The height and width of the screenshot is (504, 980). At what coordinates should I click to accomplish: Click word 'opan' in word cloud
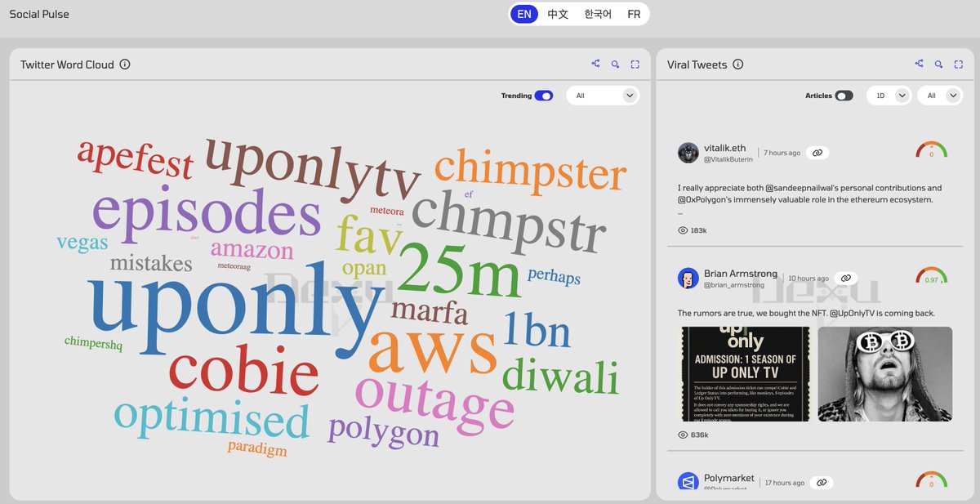pos(364,270)
